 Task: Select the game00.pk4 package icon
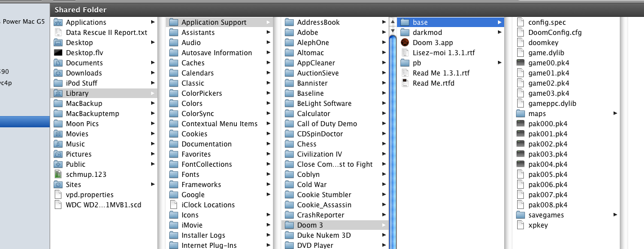pyautogui.click(x=521, y=63)
